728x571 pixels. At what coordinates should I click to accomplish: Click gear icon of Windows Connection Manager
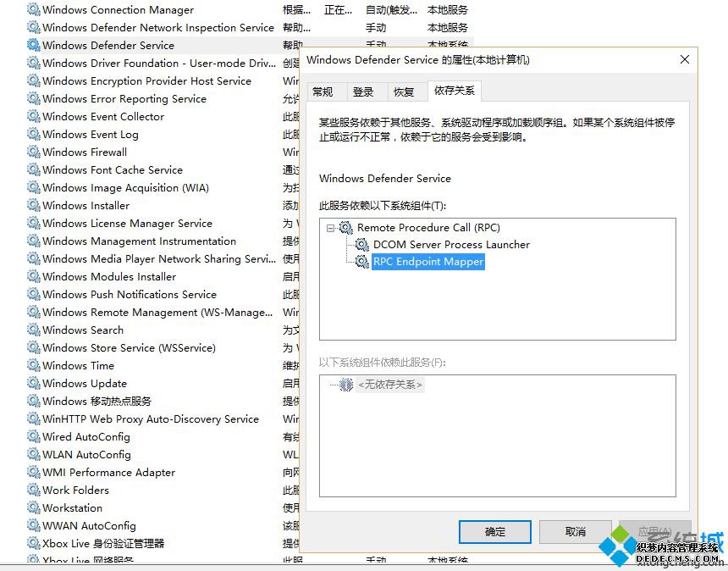pyautogui.click(x=33, y=10)
